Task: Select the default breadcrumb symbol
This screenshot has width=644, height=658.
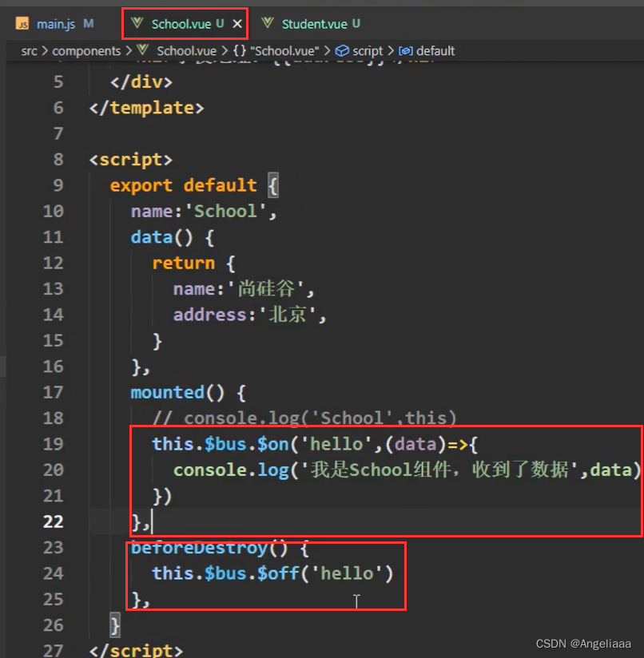Action: click(x=435, y=51)
